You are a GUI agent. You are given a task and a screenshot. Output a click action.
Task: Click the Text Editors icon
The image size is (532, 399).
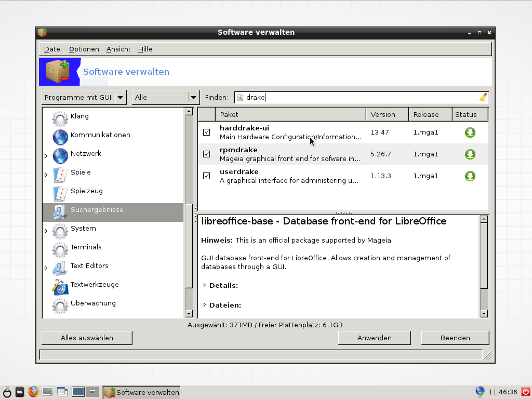[x=60, y=268]
